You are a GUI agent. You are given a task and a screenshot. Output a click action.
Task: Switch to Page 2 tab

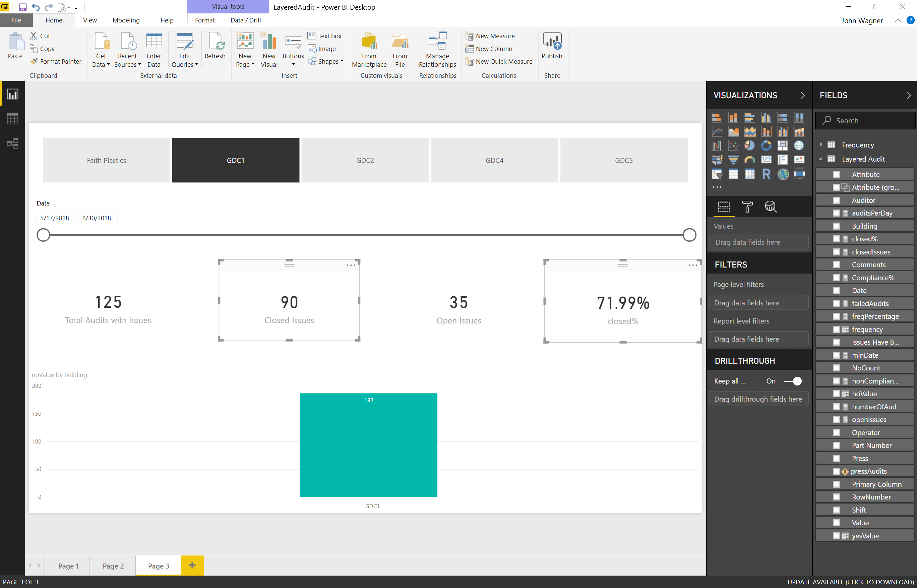pos(113,566)
